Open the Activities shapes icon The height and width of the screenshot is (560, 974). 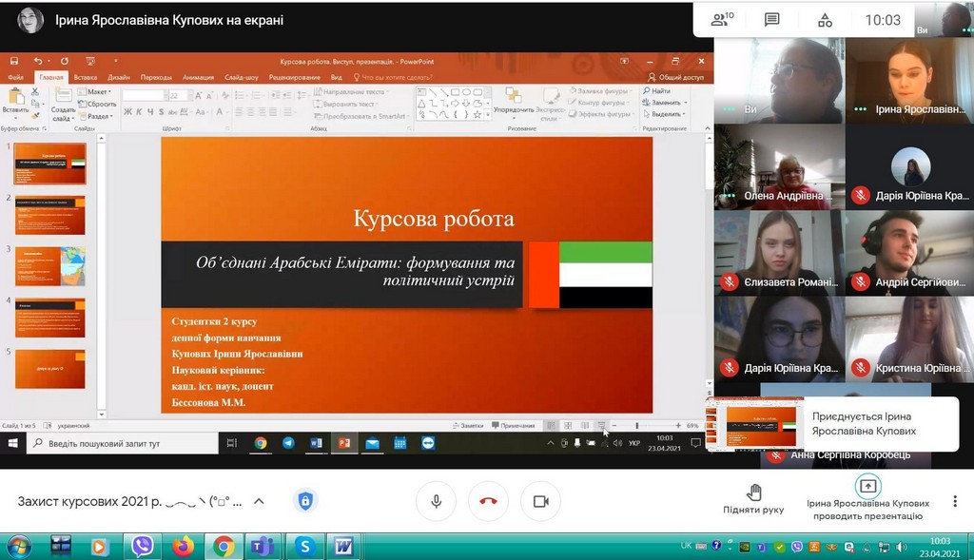pyautogui.click(x=825, y=20)
